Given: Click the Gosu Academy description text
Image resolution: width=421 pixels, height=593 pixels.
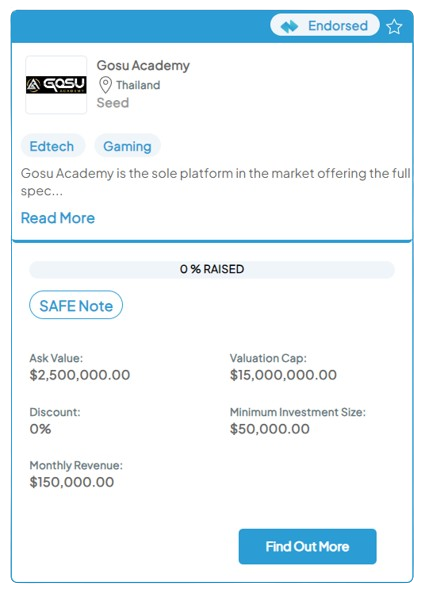Looking at the screenshot, I should [x=216, y=182].
